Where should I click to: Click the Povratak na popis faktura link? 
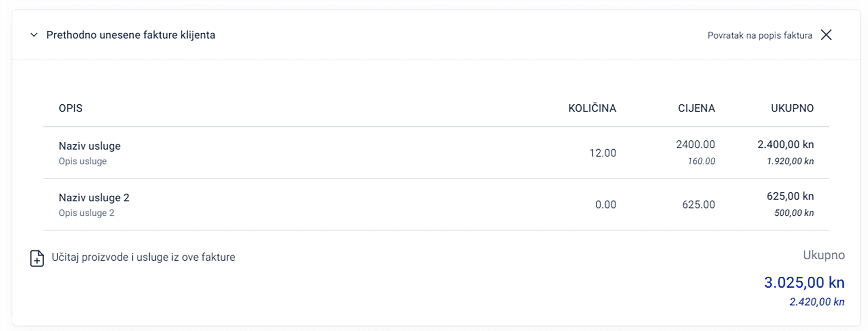759,35
